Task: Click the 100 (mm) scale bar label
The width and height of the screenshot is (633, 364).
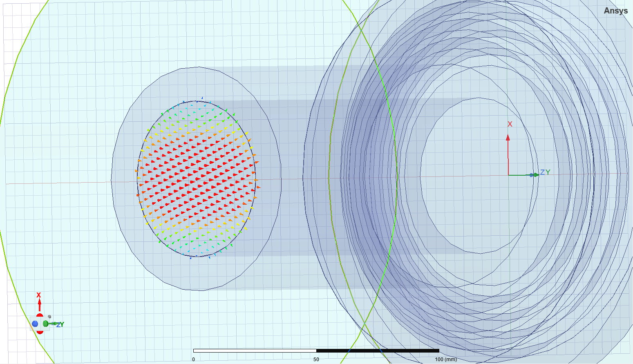Action: [445, 360]
